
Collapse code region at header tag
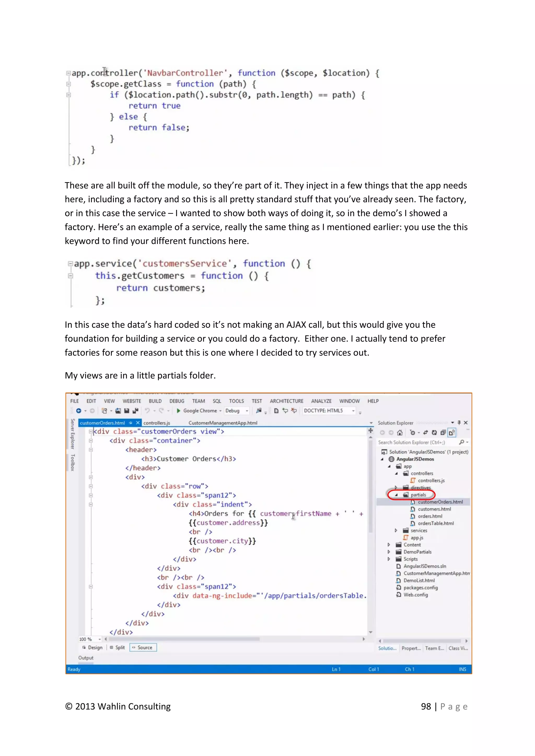tap(91, 450)
